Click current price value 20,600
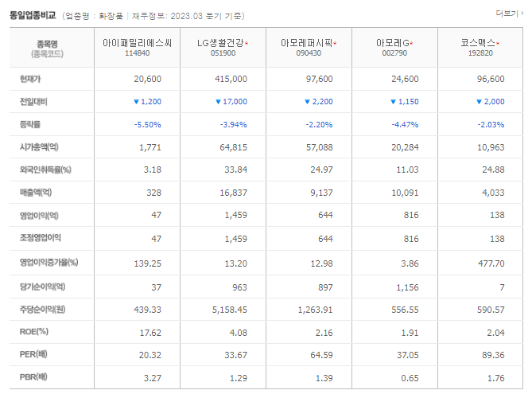This screenshot has height=394, width=532. [147, 79]
